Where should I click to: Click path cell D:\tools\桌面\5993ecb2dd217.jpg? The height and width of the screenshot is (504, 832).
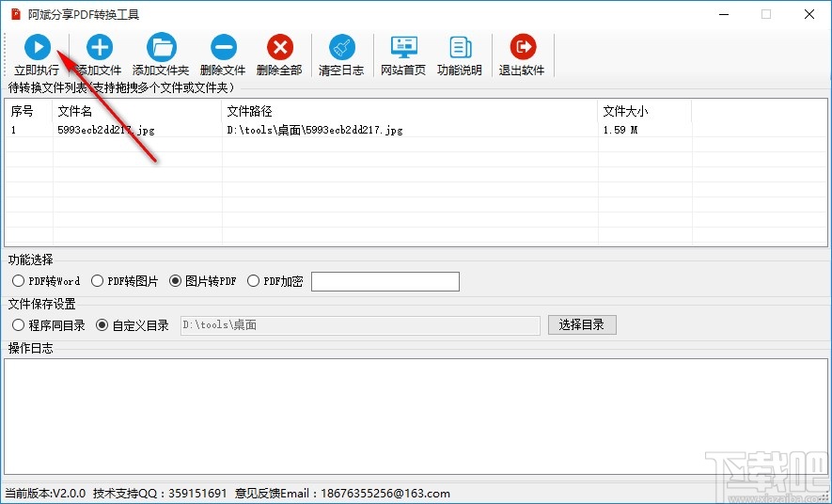point(410,130)
